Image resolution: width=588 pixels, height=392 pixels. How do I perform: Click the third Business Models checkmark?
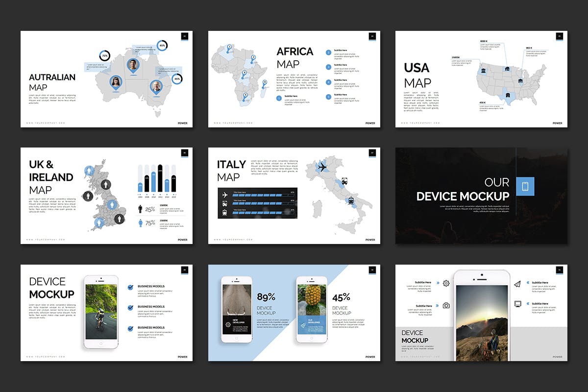130,328
